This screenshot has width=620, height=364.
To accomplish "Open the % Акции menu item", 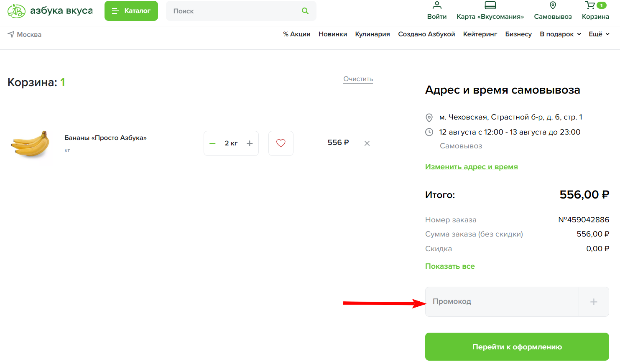I will (x=297, y=34).
